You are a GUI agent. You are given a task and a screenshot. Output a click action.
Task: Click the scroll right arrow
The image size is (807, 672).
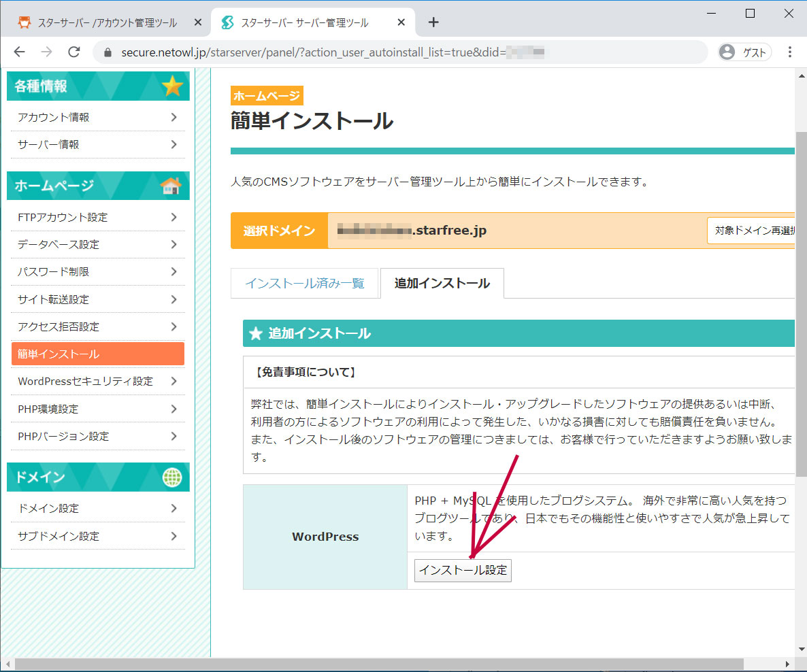pyautogui.click(x=787, y=665)
